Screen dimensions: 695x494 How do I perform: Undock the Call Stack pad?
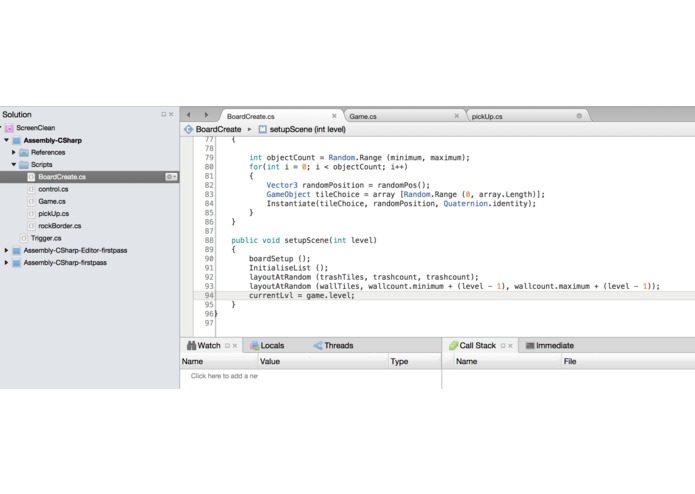503,346
